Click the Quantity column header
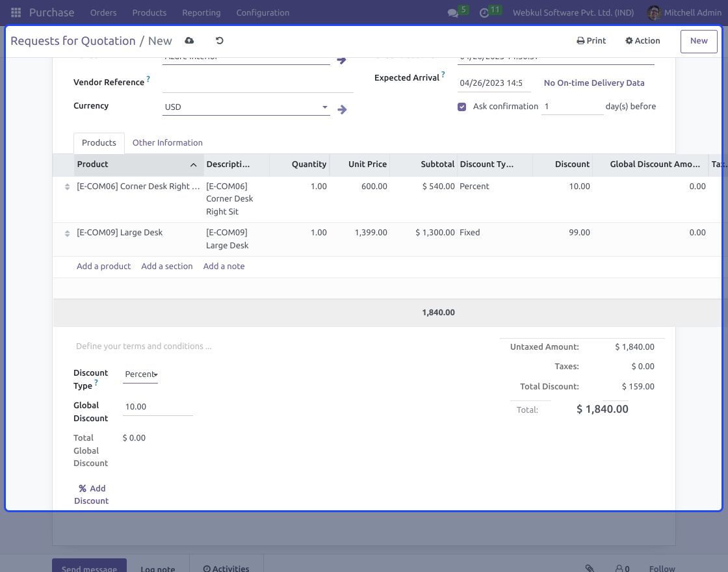The image size is (728, 572). (300, 164)
